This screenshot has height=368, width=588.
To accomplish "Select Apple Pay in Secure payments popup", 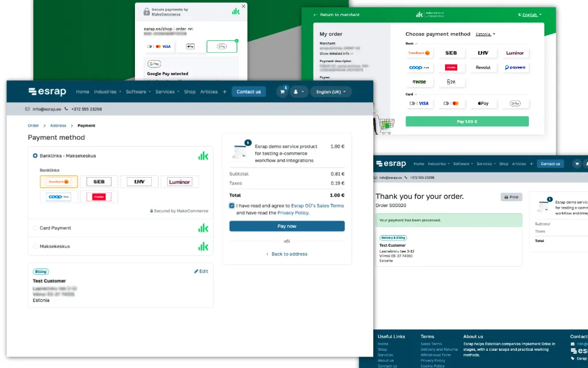I will 191,47.
